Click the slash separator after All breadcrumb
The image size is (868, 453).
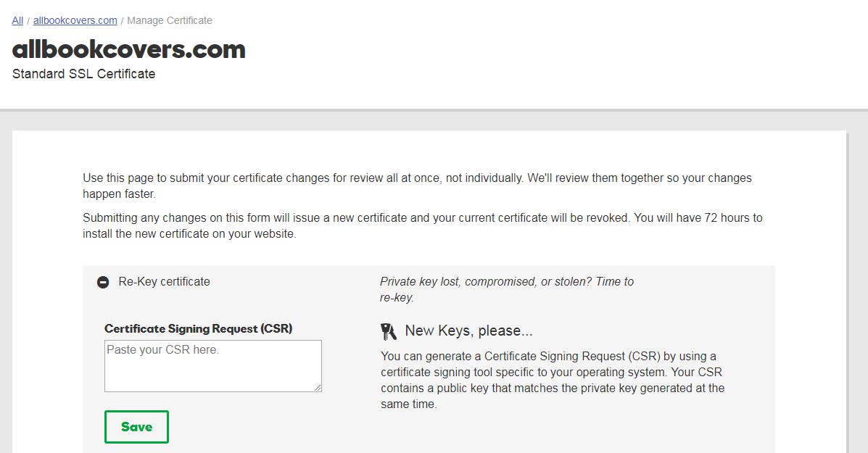[x=28, y=20]
